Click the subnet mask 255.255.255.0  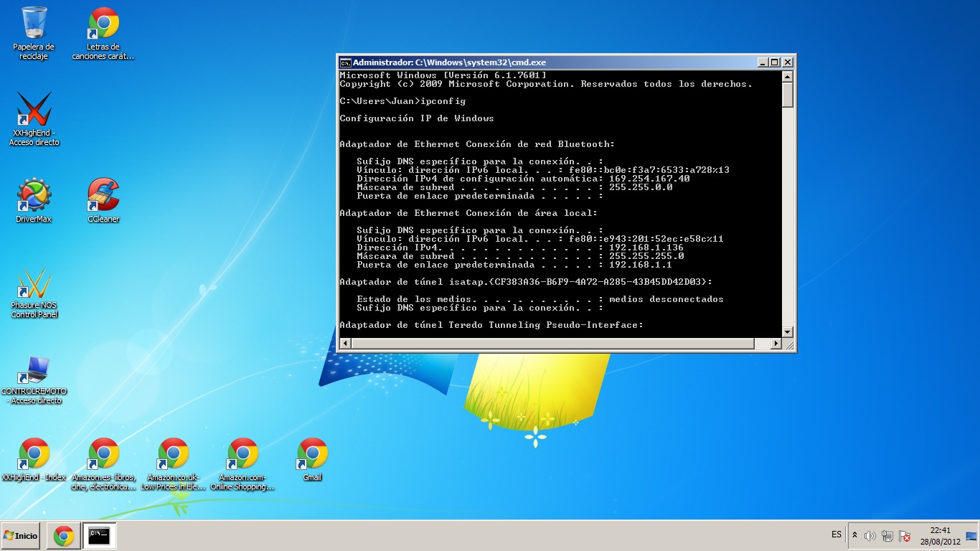click(x=646, y=256)
